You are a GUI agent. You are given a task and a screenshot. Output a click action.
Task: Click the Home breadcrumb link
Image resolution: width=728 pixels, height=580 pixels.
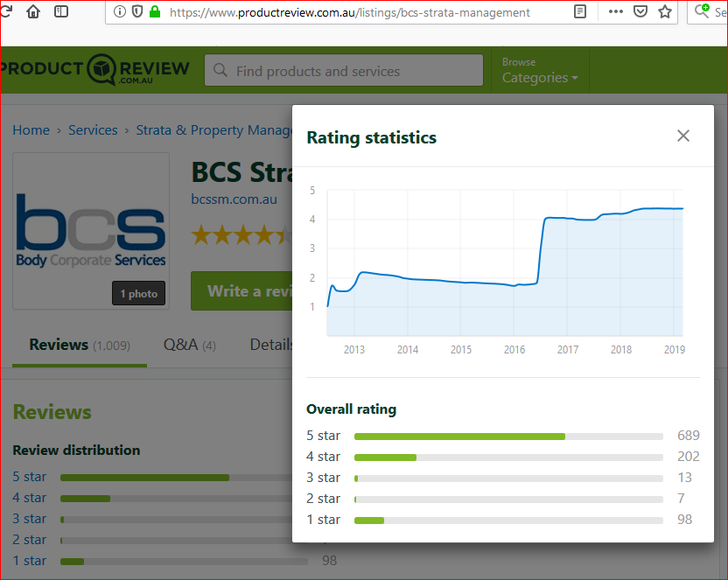31,130
